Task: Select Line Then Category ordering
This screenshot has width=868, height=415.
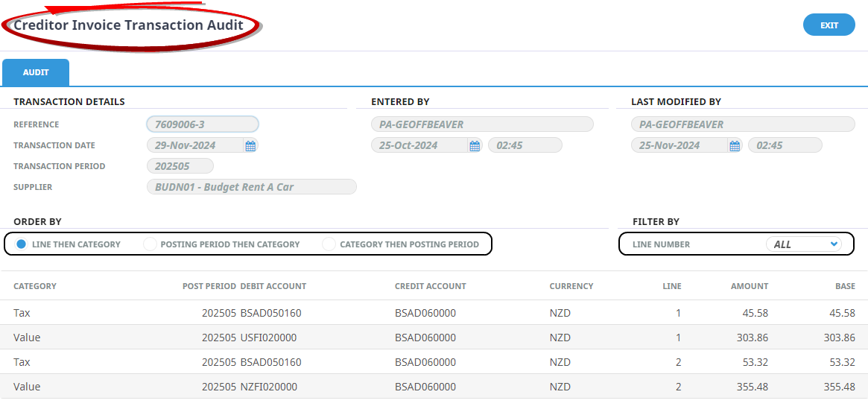Action: (22, 244)
